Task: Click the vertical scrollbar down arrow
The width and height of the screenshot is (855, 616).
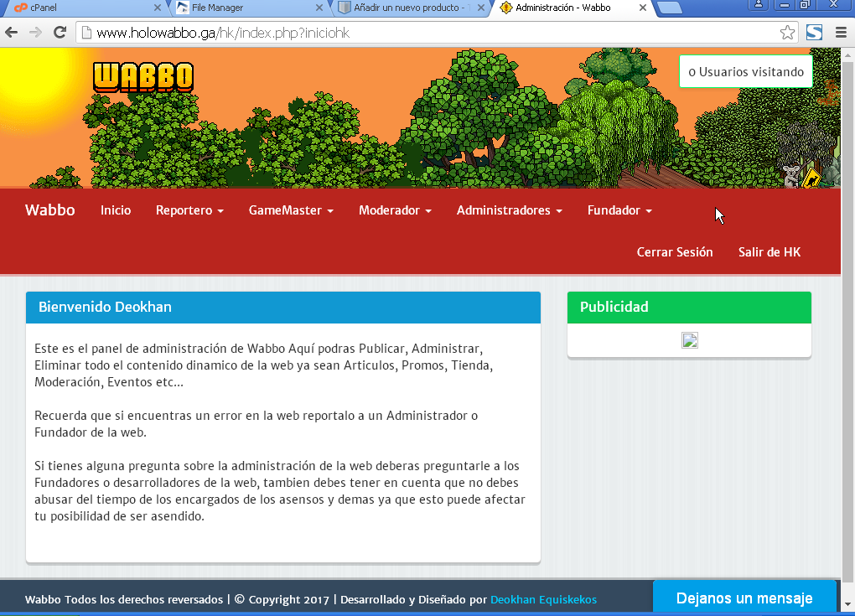Action: point(848,604)
